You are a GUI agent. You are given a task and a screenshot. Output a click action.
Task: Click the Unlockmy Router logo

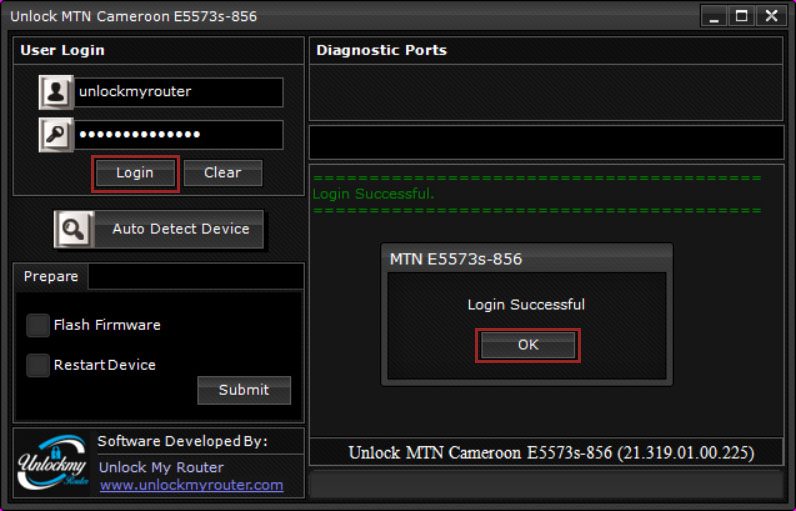tap(53, 464)
